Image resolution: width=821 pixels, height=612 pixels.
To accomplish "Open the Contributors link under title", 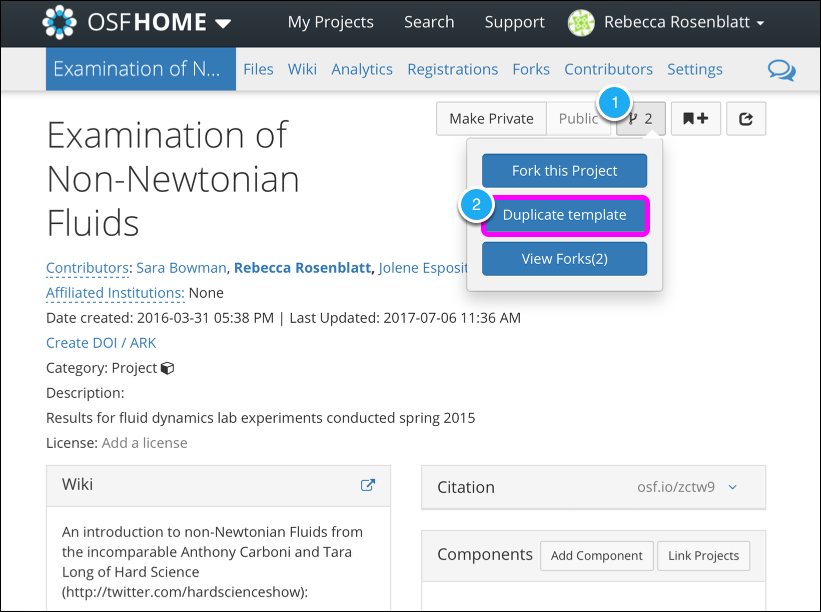I will (87, 268).
